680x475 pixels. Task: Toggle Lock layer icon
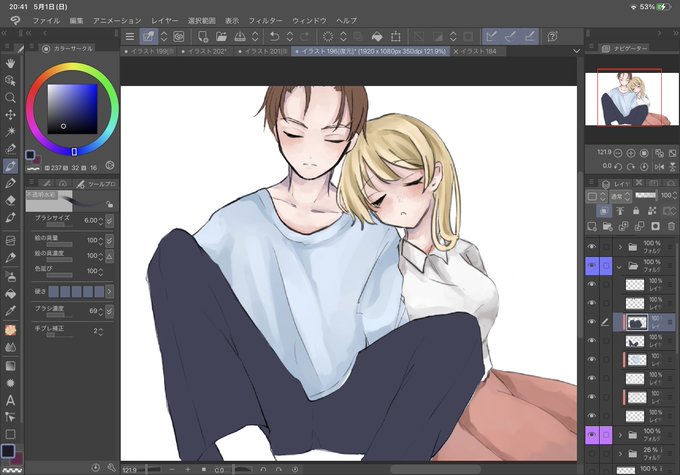tap(636, 211)
